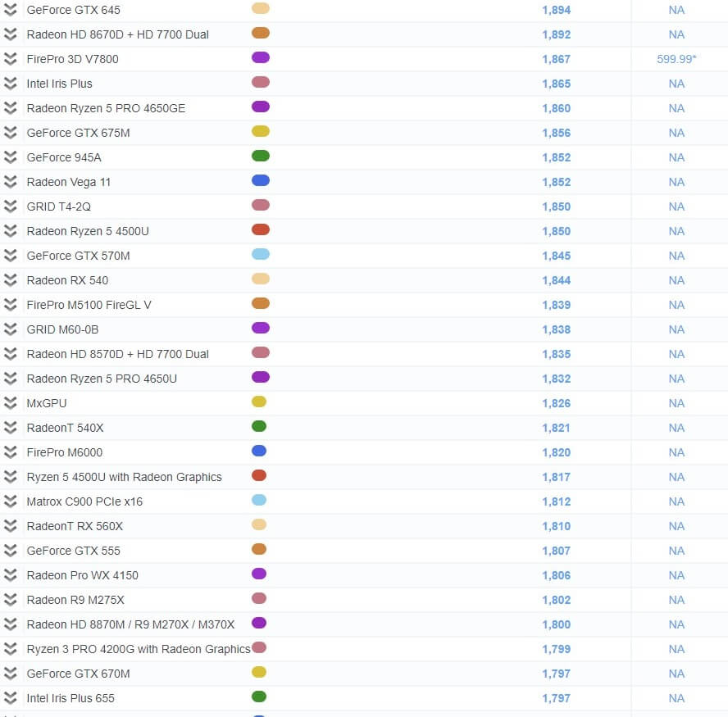This screenshot has height=717, width=728.
Task: Expand the MxGPU row chevron
Action: tap(10, 403)
